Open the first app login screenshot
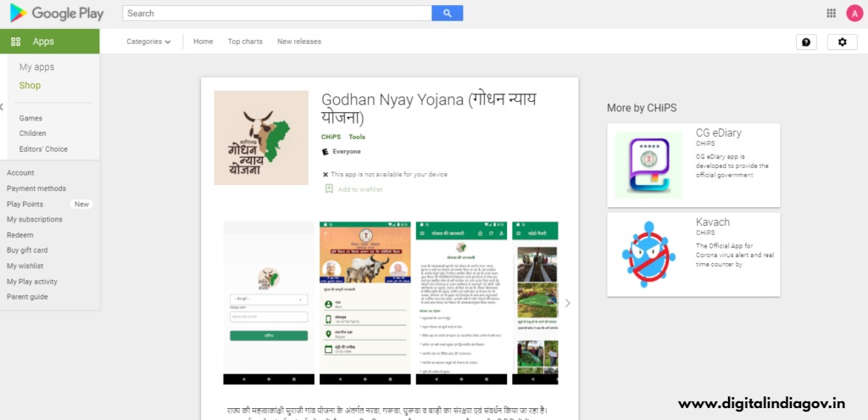 click(269, 303)
